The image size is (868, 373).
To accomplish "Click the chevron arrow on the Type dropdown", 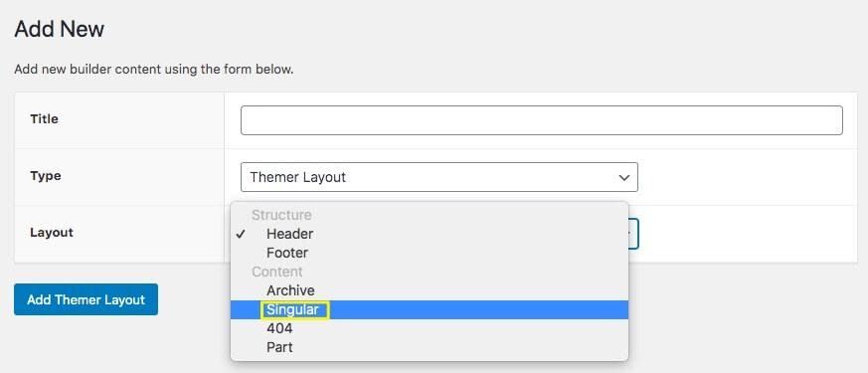I will pyautogui.click(x=623, y=178).
